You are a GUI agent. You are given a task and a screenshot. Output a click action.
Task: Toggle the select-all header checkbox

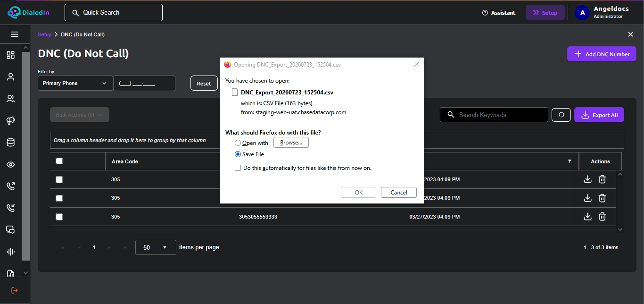pyautogui.click(x=59, y=161)
